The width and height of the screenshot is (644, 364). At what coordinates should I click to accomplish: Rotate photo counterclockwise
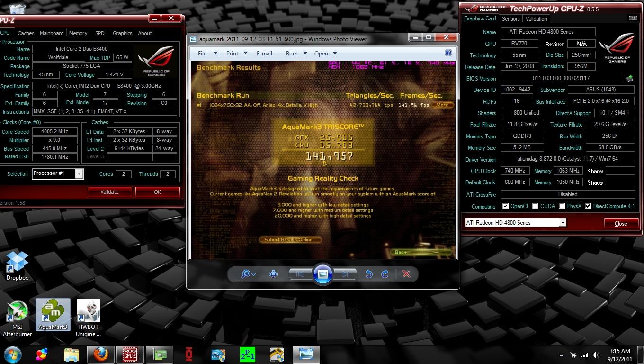(368, 274)
